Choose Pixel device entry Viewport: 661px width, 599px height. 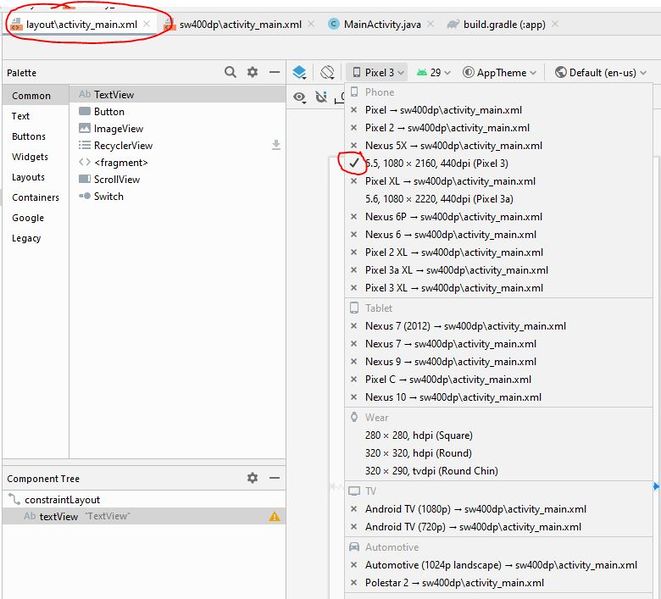[x=499, y=110]
